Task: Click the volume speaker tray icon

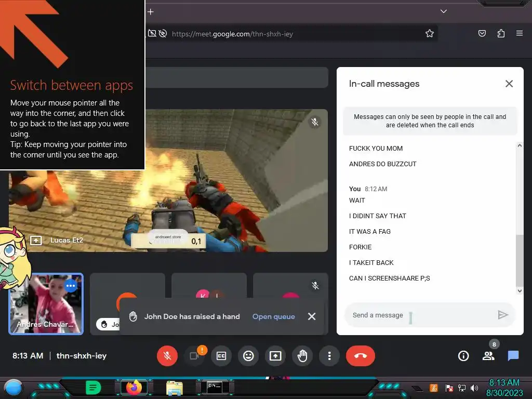Action: coord(474,388)
